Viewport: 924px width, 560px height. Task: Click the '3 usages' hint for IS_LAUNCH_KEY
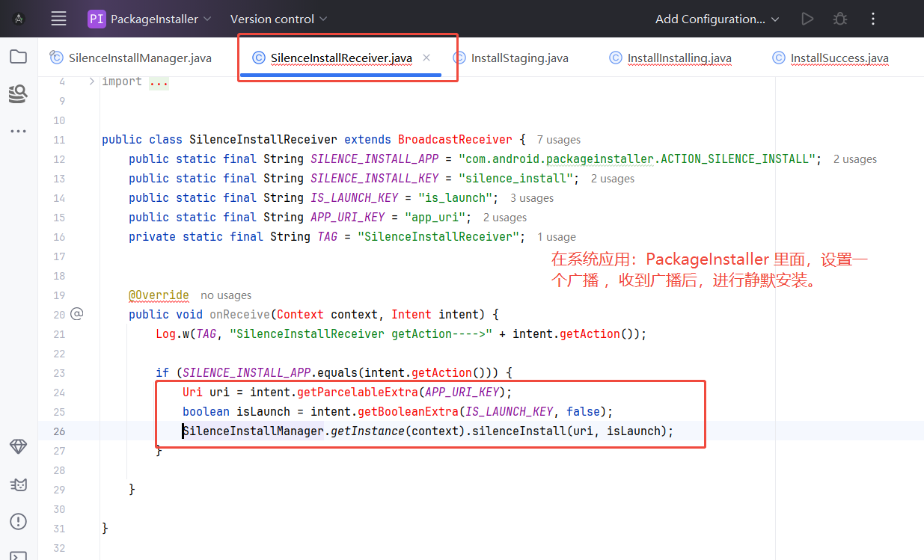(x=532, y=198)
